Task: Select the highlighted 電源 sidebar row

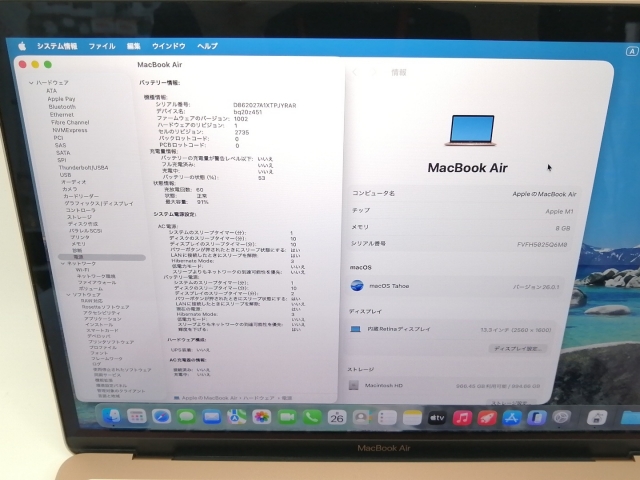Action: coord(102,257)
